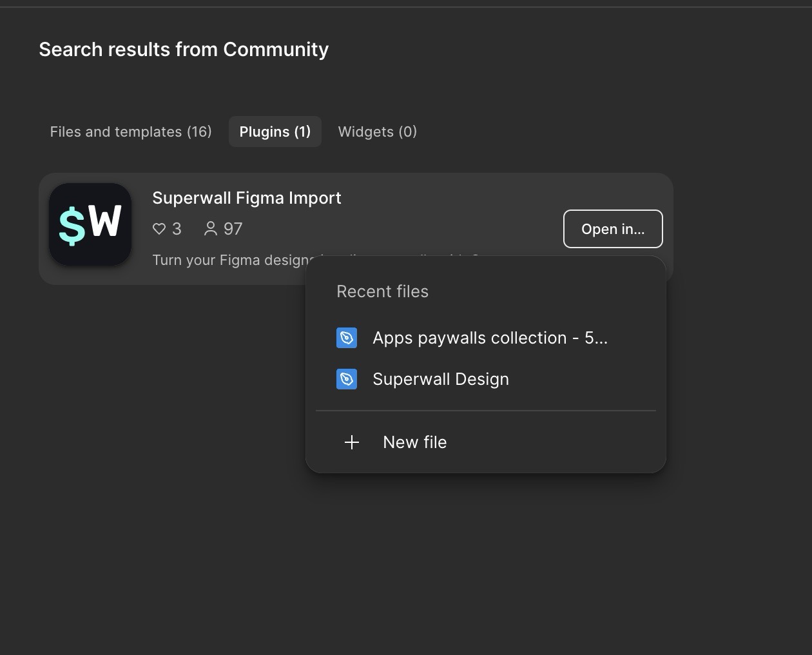Viewport: 812px width, 655px height.
Task: Open the Superwall Figma Import plugin page
Action: point(247,198)
